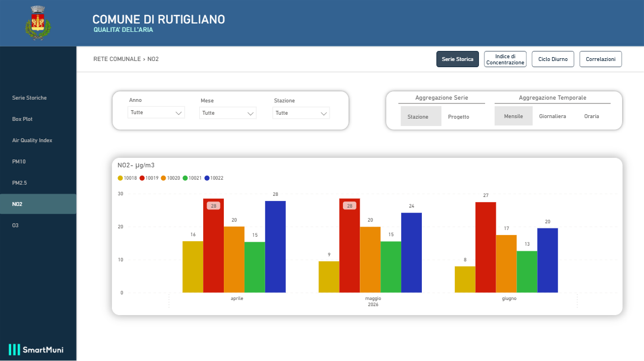Click the RETE COMUNALE › NO2 breadcrumb

(126, 59)
